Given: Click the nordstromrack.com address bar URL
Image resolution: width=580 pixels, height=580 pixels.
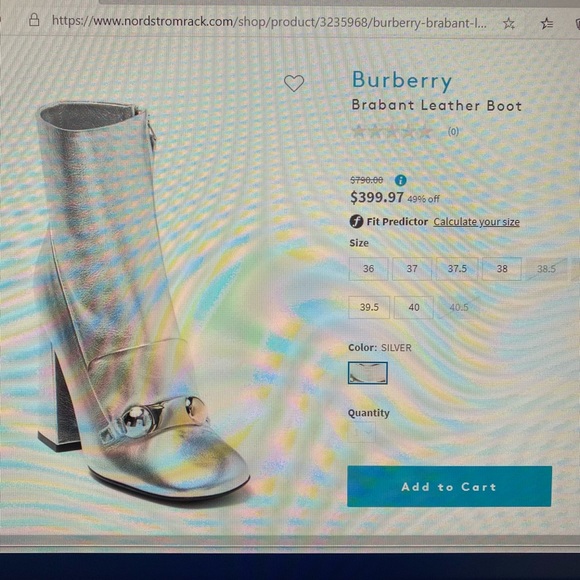Looking at the screenshot, I should (269, 22).
